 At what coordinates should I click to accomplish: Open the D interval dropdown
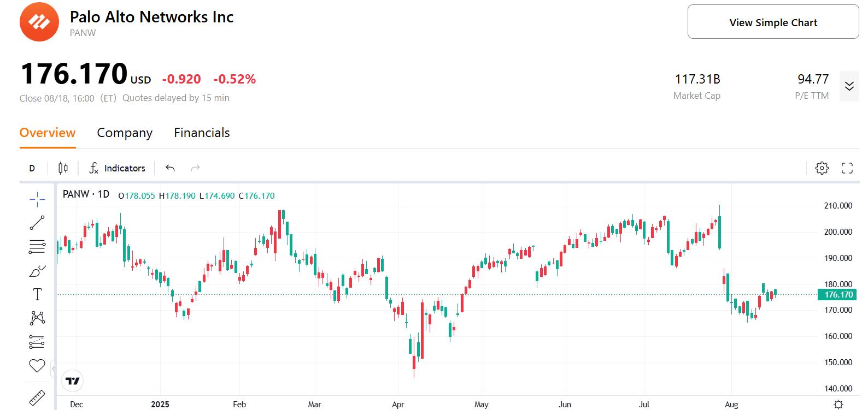pos(32,168)
